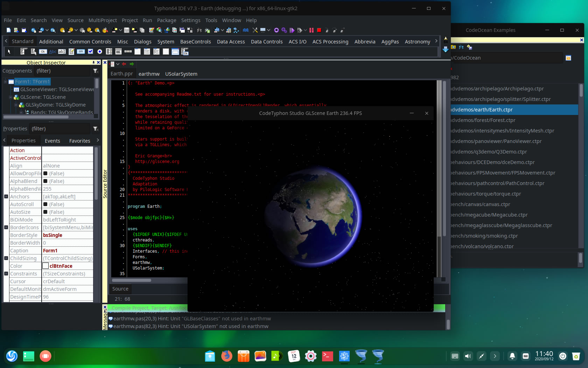Pick the TButton Ok component icon
Viewport: 588px width, 368px height.
point(43,52)
